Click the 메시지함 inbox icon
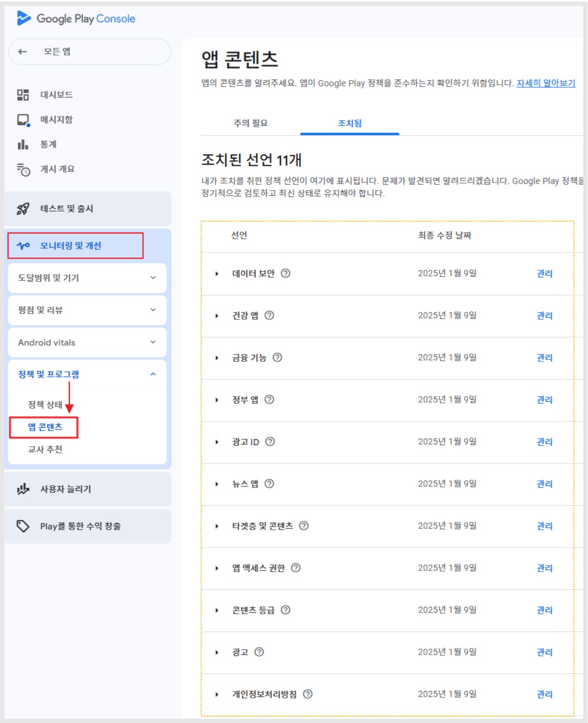The width and height of the screenshot is (588, 723). pyautogui.click(x=23, y=120)
